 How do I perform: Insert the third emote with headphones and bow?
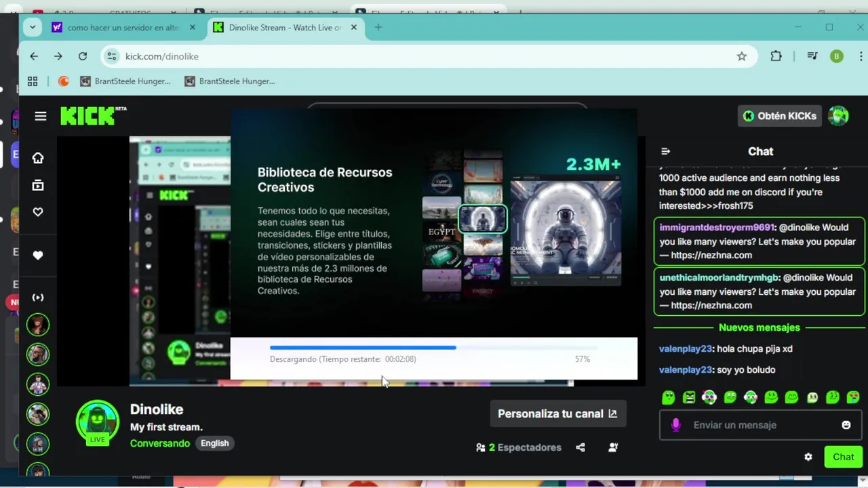point(709,398)
